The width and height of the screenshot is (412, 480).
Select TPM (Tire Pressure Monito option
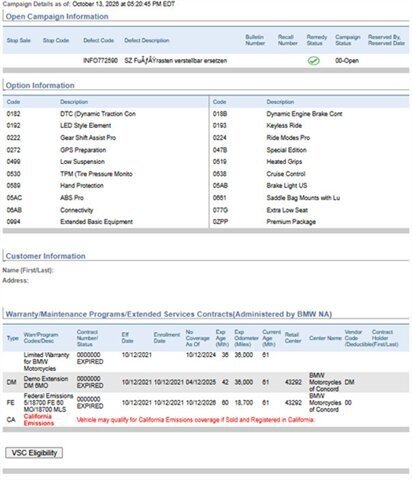click(96, 174)
